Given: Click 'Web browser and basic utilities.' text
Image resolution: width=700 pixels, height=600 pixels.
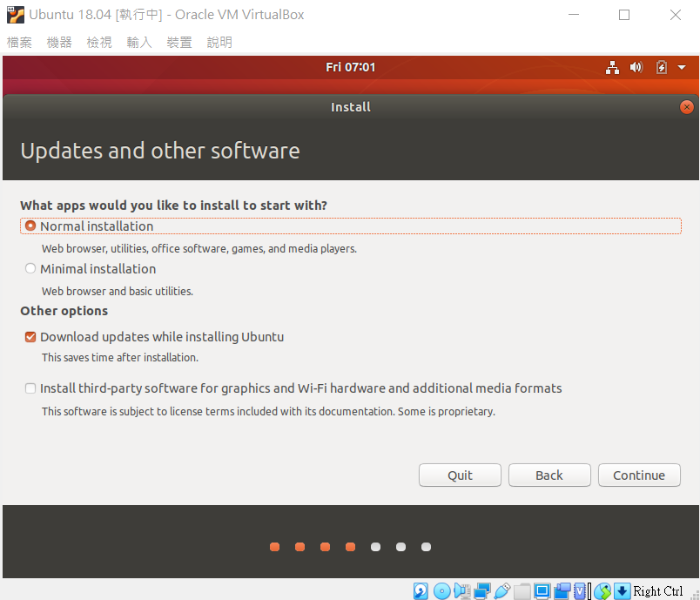Looking at the screenshot, I should tap(118, 291).
